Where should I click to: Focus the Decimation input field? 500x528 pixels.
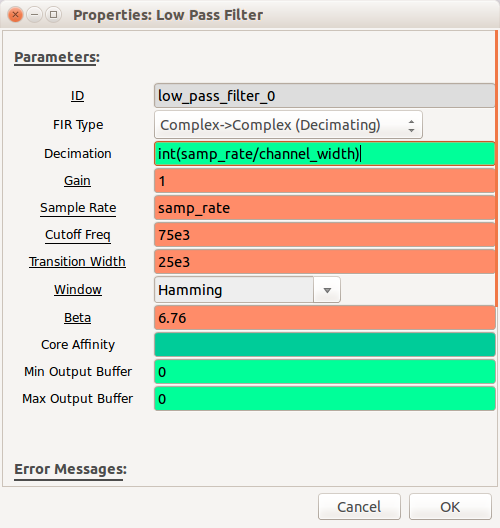[325, 154]
